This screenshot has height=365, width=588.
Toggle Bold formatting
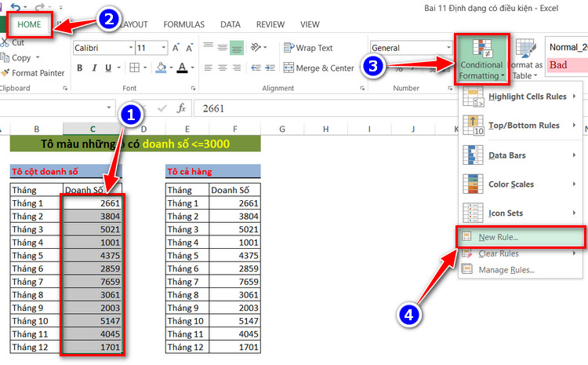pos(80,68)
